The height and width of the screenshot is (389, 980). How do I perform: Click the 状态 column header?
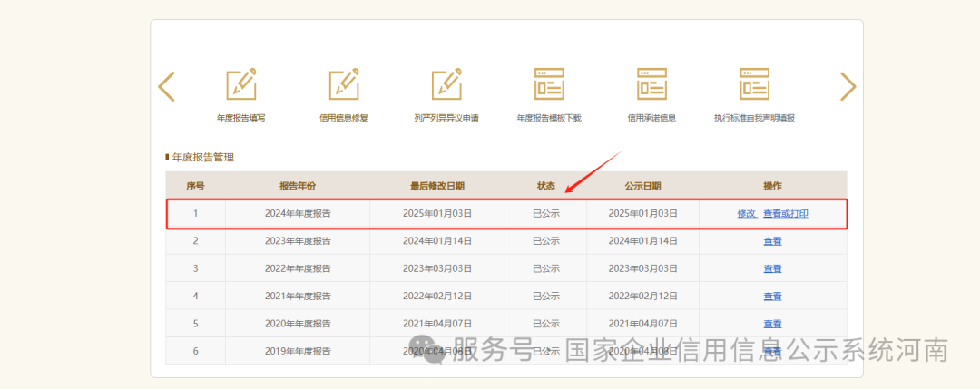pos(545,186)
